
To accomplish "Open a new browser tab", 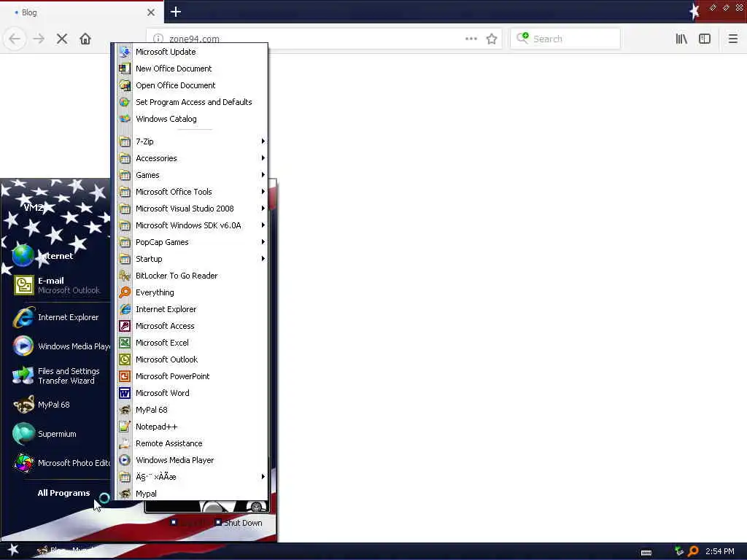I will (176, 12).
